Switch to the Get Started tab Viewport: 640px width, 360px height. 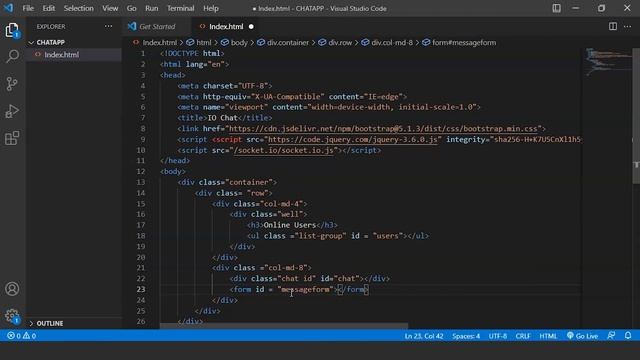pos(157,27)
